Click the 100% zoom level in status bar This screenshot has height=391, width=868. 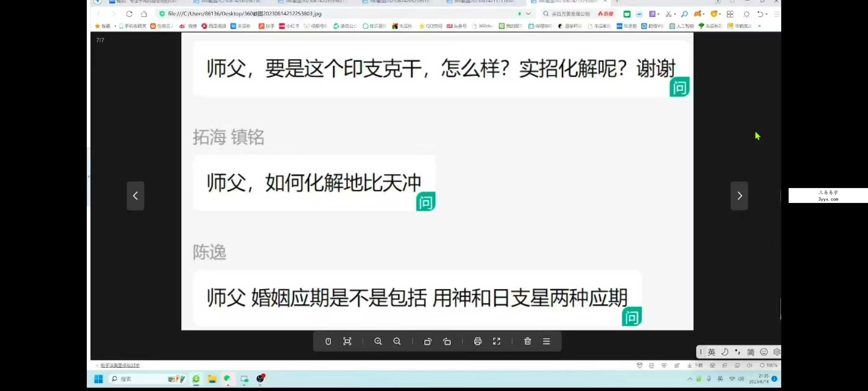768,365
